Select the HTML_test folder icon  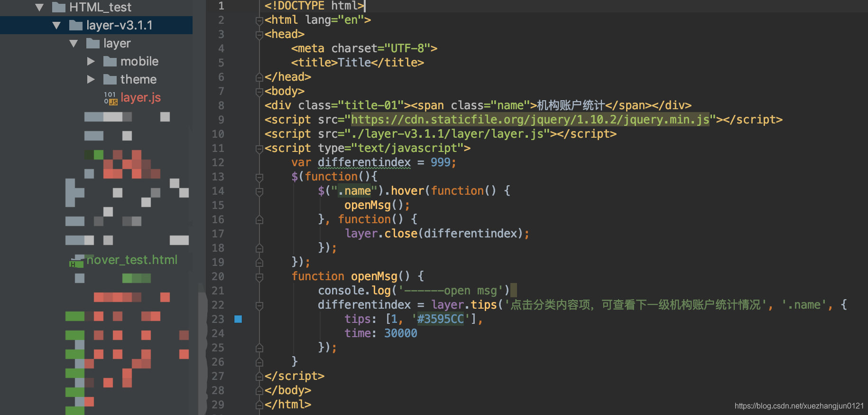pyautogui.click(x=59, y=7)
